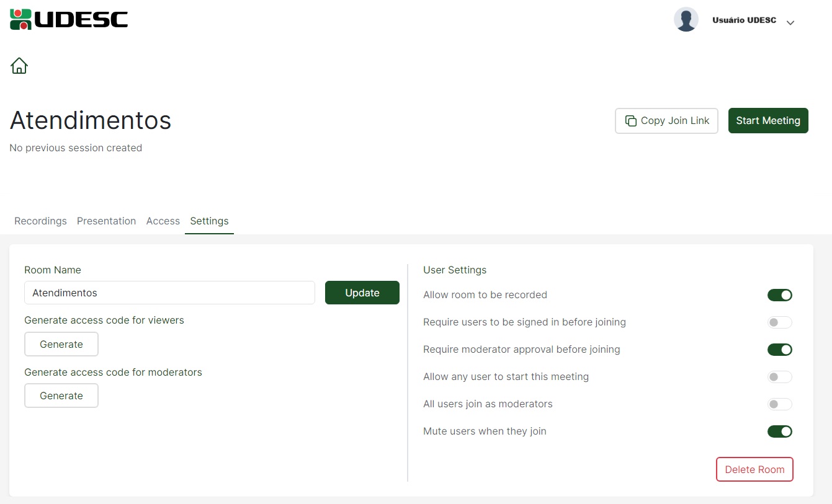The height and width of the screenshot is (504, 832).
Task: Generate an access code for viewers
Action: pyautogui.click(x=61, y=345)
